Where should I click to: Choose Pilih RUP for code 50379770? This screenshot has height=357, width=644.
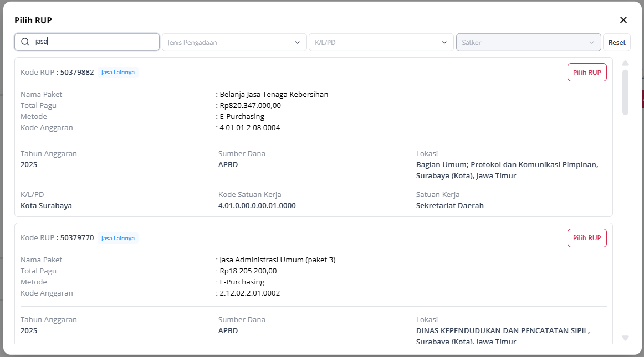coord(587,238)
